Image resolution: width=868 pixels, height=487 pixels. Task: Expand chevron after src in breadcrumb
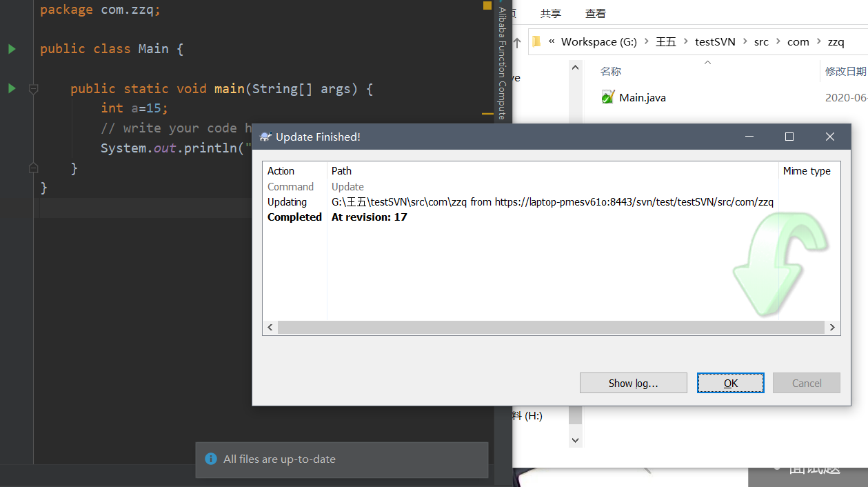pos(778,41)
